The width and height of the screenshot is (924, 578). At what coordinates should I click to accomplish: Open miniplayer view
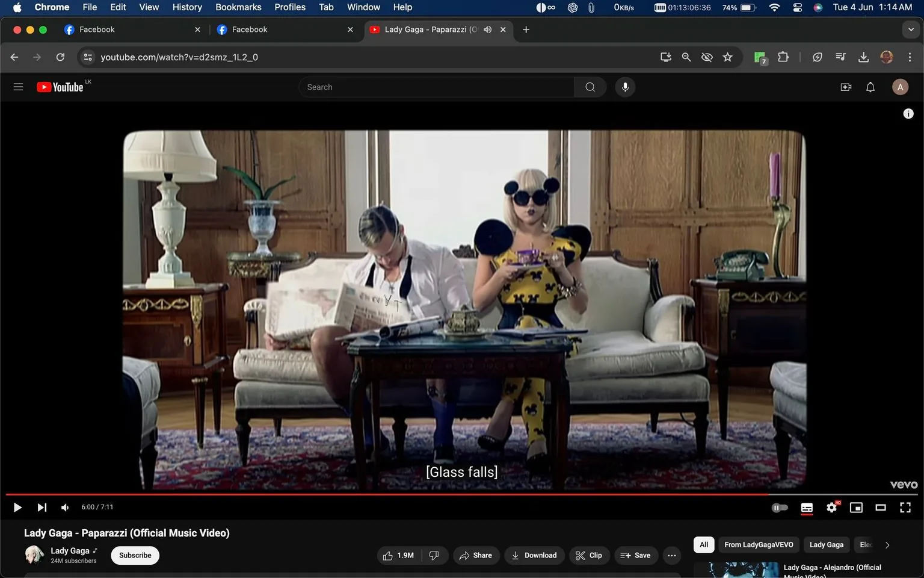(856, 508)
